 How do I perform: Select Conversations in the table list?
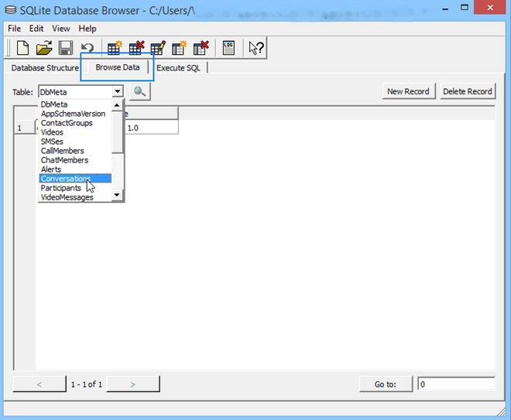75,179
